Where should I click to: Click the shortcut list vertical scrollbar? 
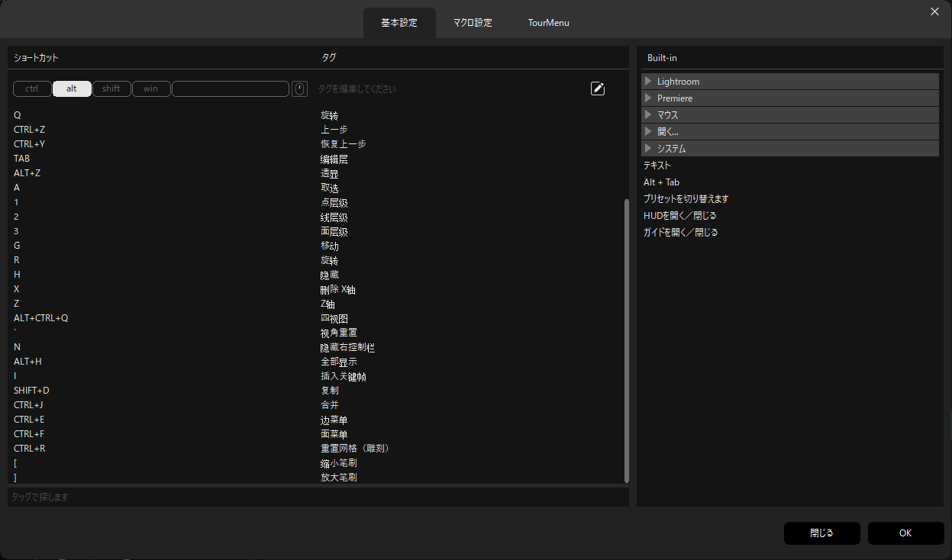point(627,340)
